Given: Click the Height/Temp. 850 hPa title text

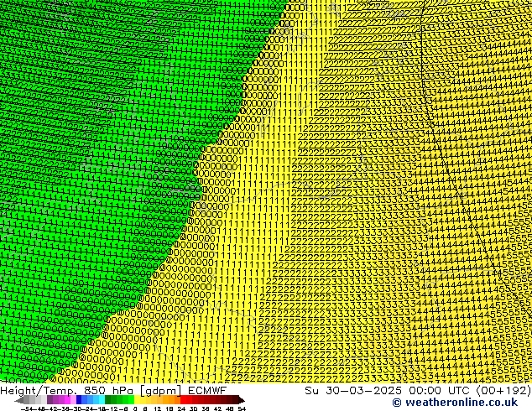Looking at the screenshot, I should 68,391.
